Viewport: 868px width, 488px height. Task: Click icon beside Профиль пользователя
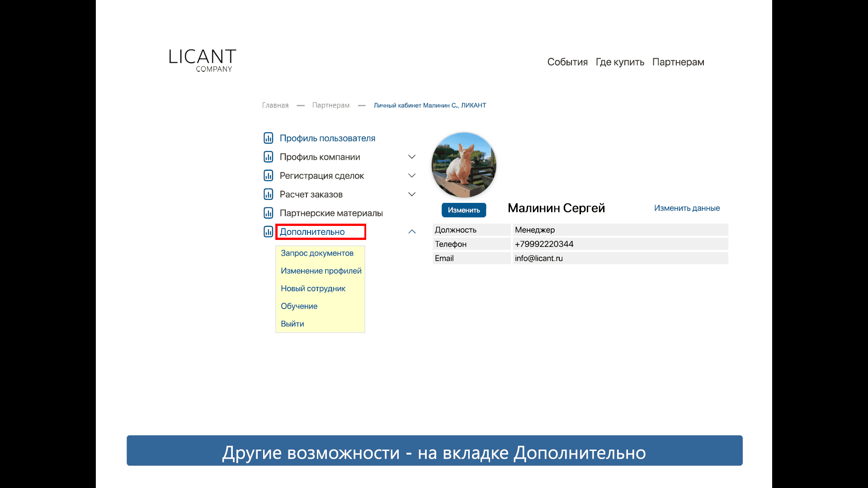268,138
